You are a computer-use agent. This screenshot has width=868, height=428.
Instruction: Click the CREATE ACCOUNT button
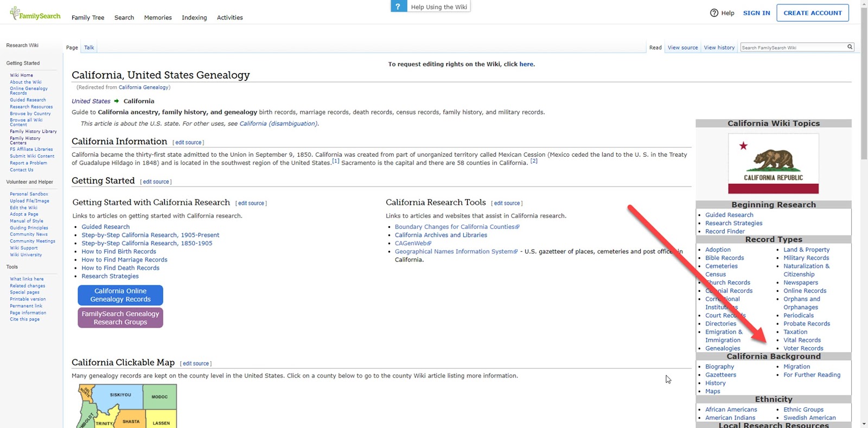pos(813,13)
